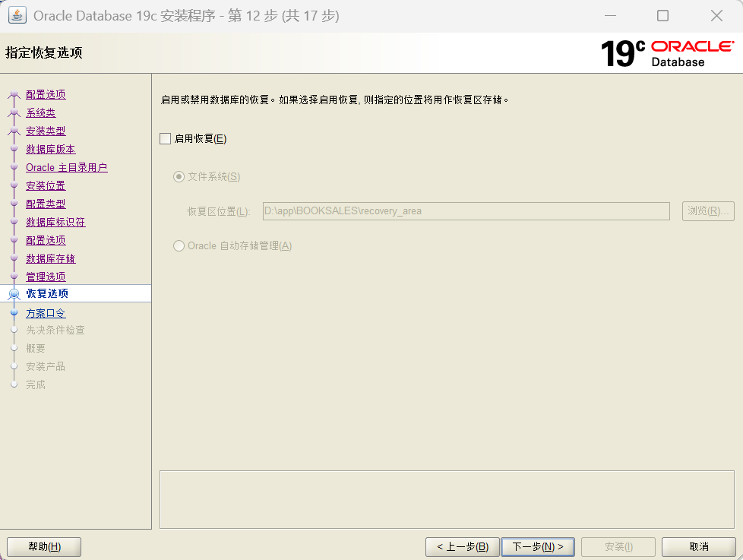Click the Java installer icon in title bar
The image size is (743, 560).
pos(17,15)
